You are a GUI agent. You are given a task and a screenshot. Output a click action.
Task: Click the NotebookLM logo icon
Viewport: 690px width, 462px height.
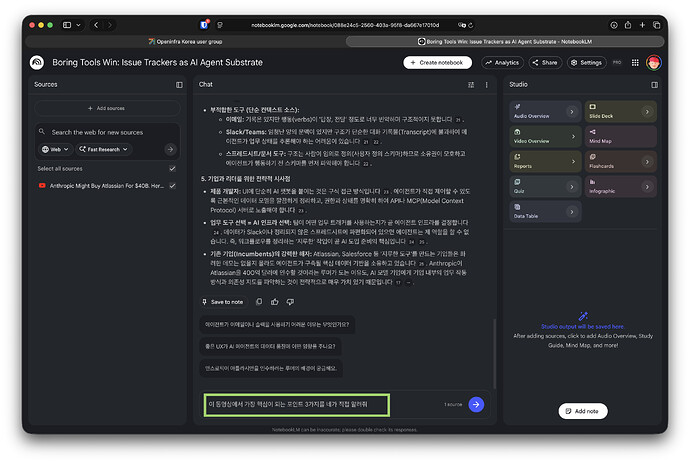[x=37, y=62]
